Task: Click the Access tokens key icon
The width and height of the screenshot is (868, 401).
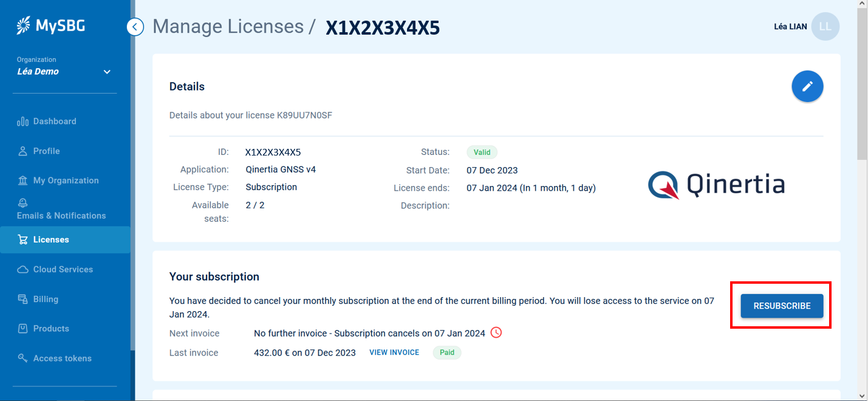Action: click(23, 358)
